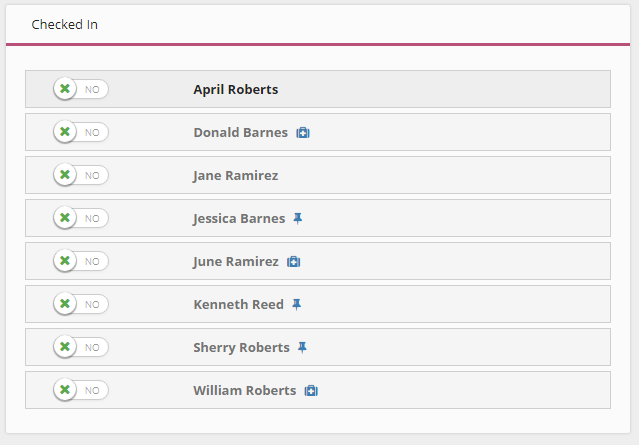This screenshot has height=445, width=639.
Task: Switch Jane Ramirez check-in toggle on
Action: click(x=81, y=175)
